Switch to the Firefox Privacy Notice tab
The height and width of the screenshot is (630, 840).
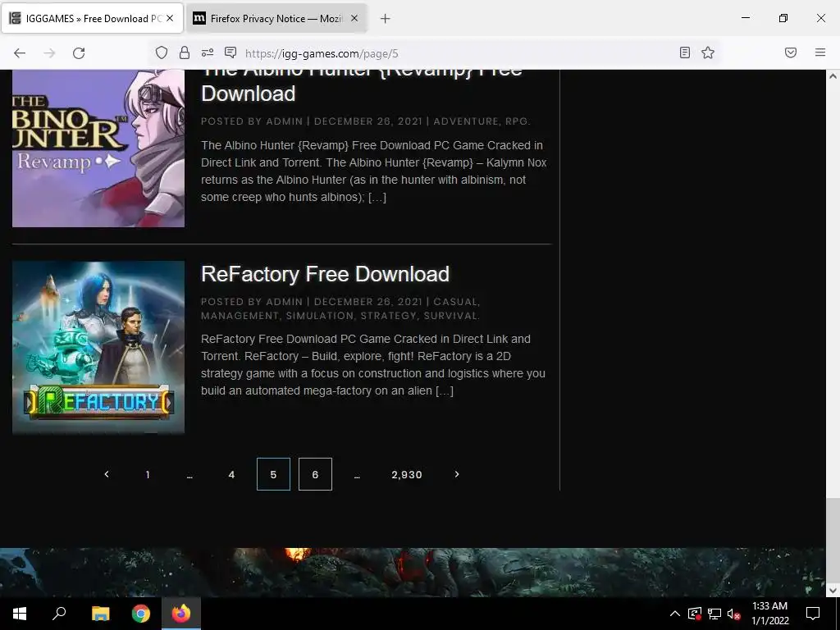[276, 18]
